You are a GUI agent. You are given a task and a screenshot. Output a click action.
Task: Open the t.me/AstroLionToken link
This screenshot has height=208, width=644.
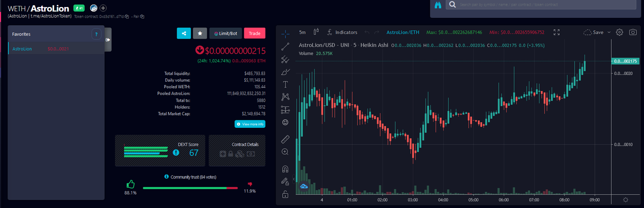point(51,17)
